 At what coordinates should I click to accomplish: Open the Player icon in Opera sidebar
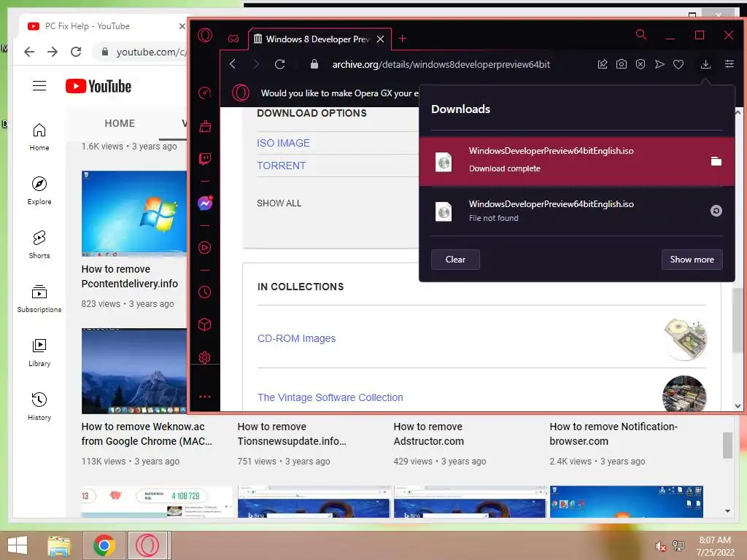205,248
